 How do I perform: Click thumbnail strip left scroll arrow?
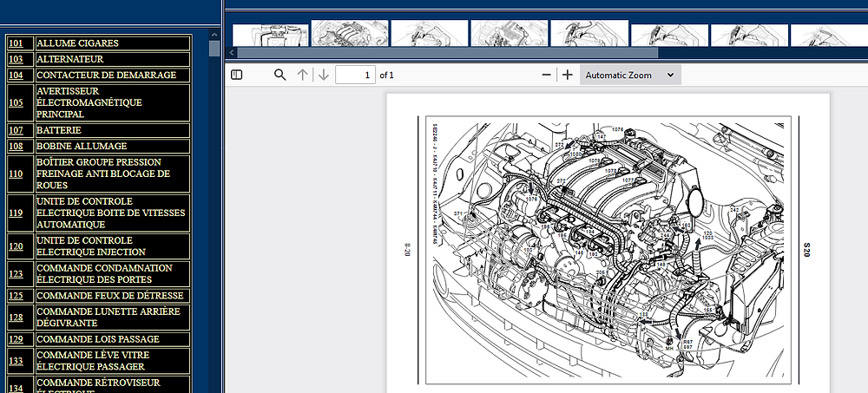coord(232,53)
